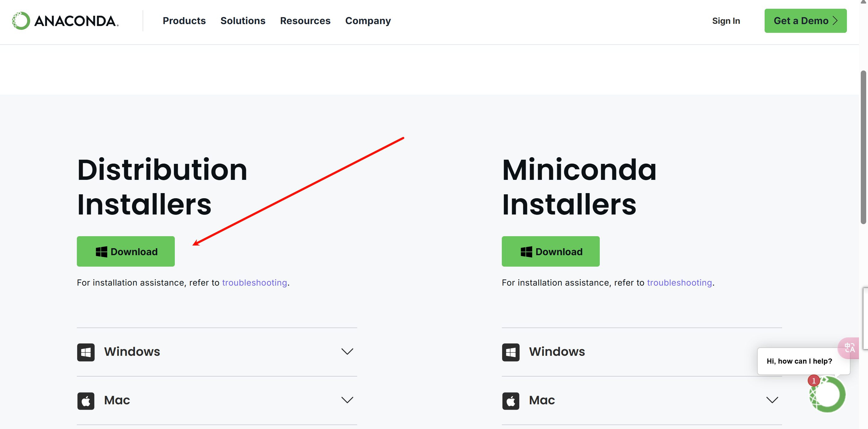Download the Distribution installer for Windows
The width and height of the screenshot is (868, 429).
coord(126,252)
